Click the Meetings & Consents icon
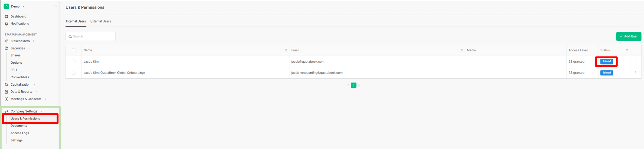This screenshot has height=149, width=644. (6, 99)
